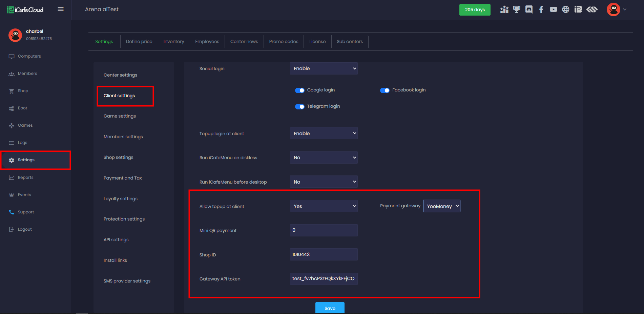The height and width of the screenshot is (314, 644).
Task: Click the iCafeCloud logo
Action: pos(25,10)
